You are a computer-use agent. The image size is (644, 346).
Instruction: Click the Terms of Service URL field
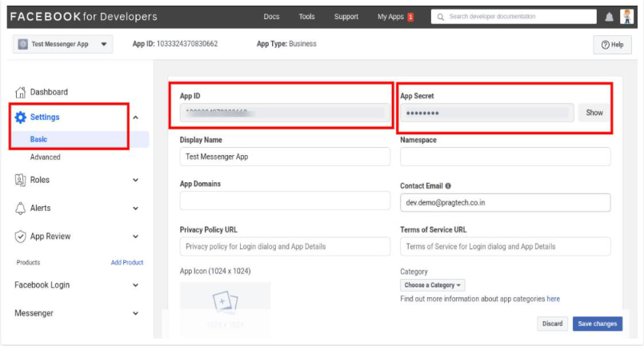point(505,247)
